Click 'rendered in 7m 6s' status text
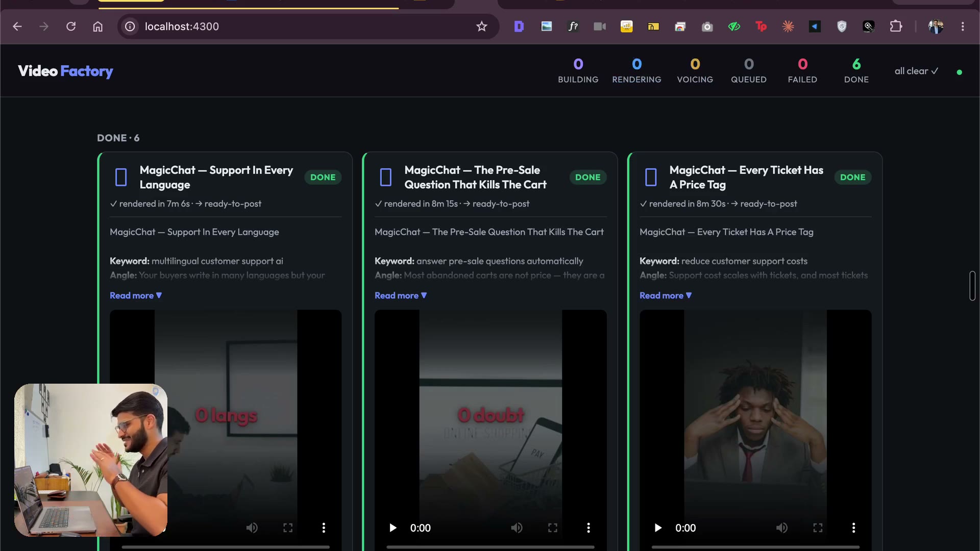Viewport: 980px width, 551px height. (155, 204)
